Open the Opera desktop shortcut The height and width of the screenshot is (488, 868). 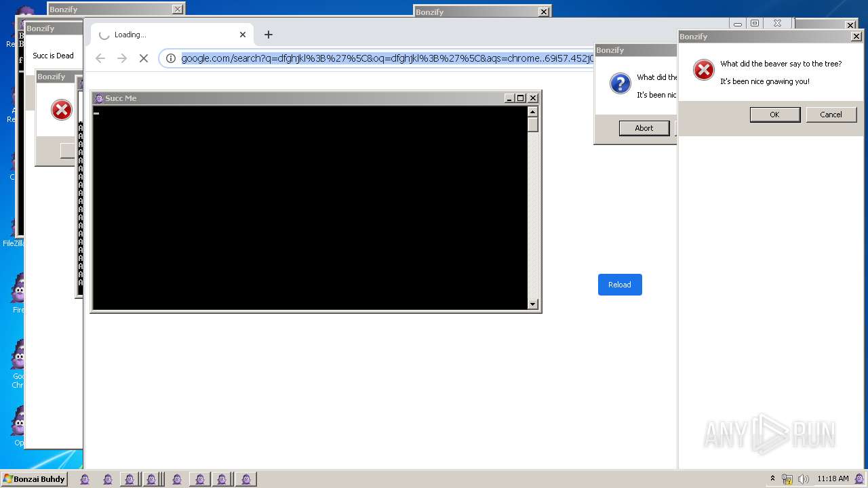click(x=18, y=426)
